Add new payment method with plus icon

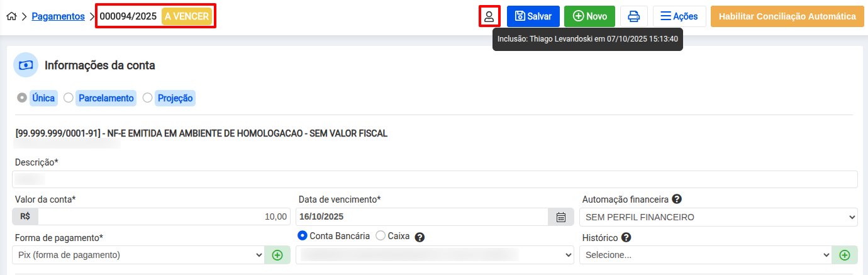click(x=277, y=255)
